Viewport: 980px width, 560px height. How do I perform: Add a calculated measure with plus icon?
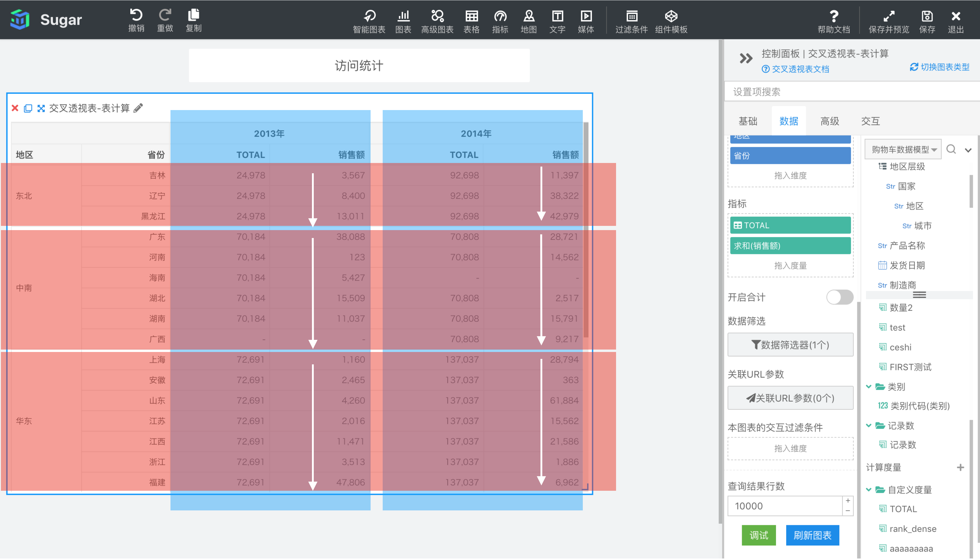(x=960, y=467)
